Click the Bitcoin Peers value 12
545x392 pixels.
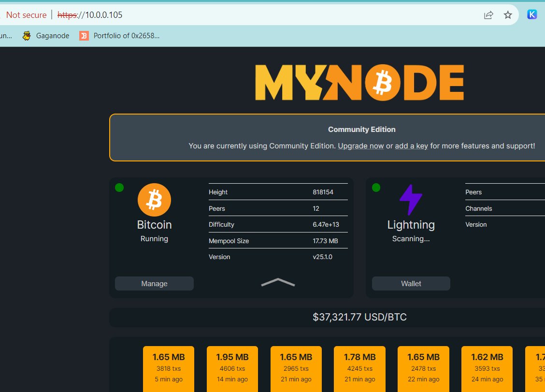coord(316,208)
